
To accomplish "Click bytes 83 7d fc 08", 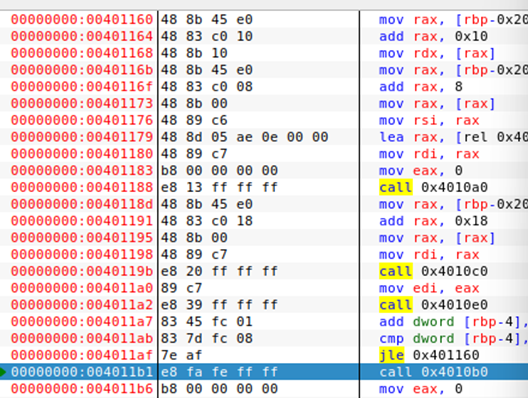I will (207, 338).
